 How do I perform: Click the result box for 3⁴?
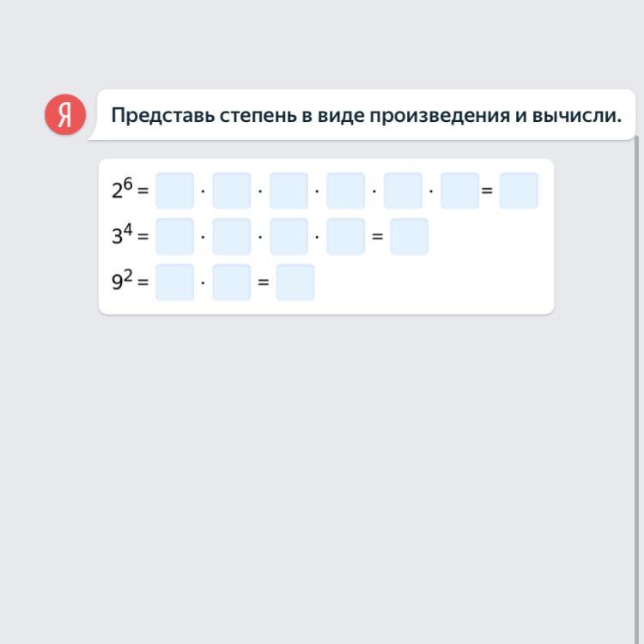[410, 237]
